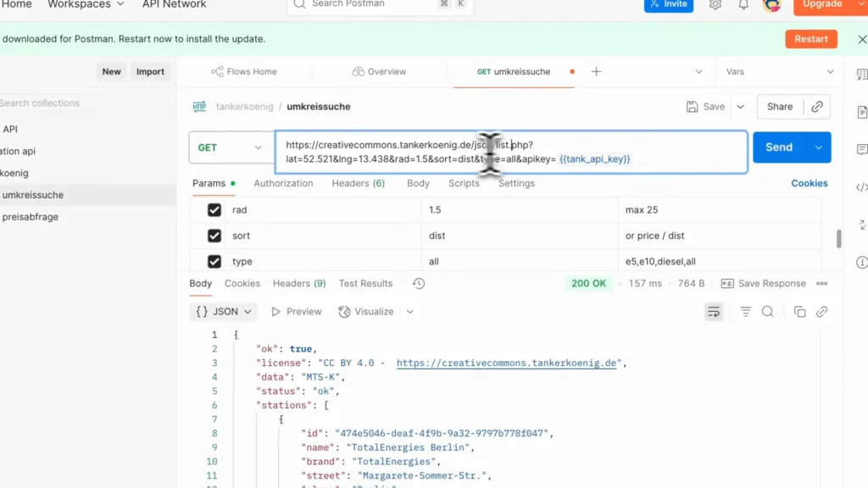
Task: Switch to the Overview tab
Action: (379, 72)
